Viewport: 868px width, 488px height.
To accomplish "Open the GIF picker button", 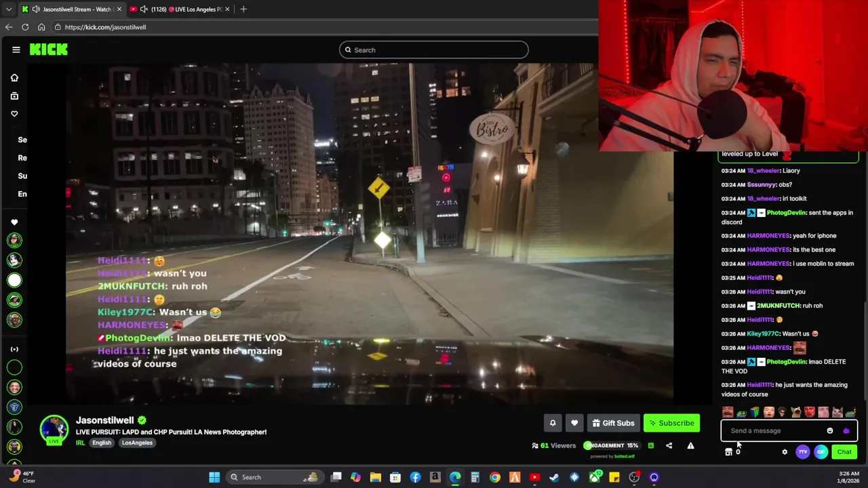I will [821, 452].
